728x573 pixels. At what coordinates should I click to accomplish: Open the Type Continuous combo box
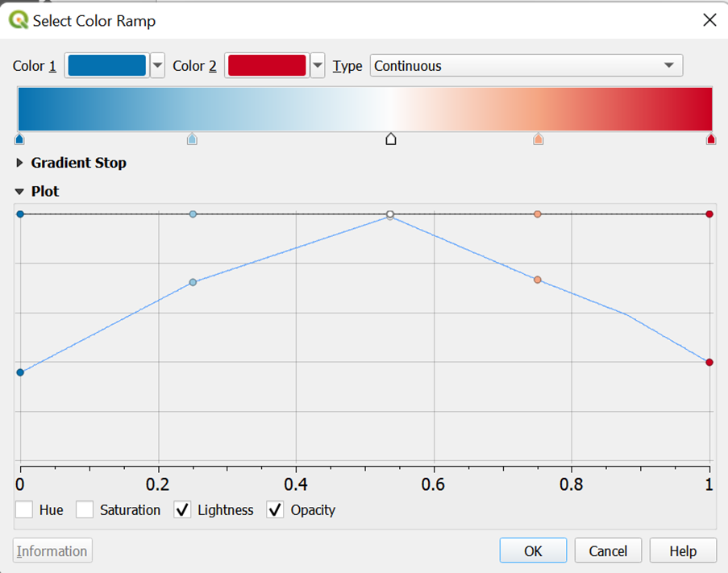(526, 65)
